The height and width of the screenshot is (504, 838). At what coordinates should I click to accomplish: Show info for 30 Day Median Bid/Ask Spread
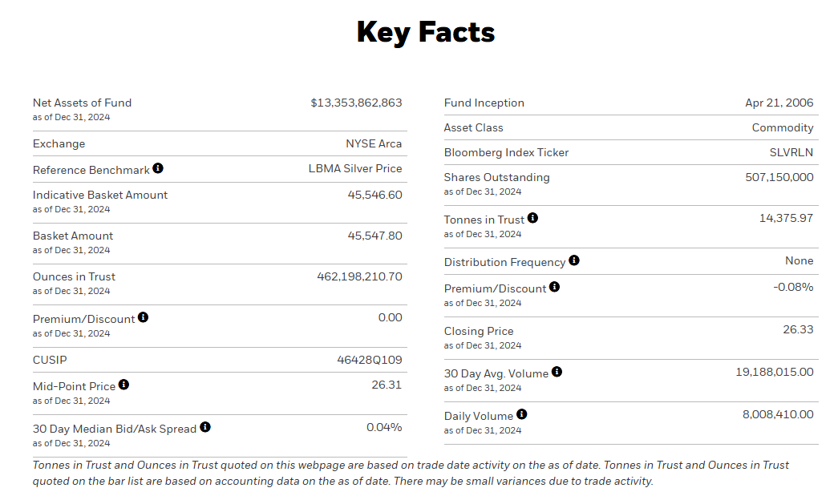point(205,427)
